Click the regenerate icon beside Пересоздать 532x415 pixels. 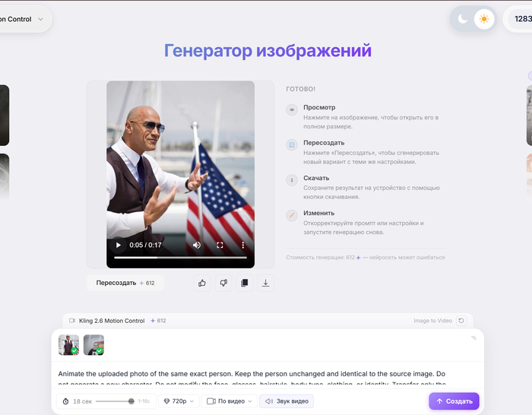[x=292, y=145]
